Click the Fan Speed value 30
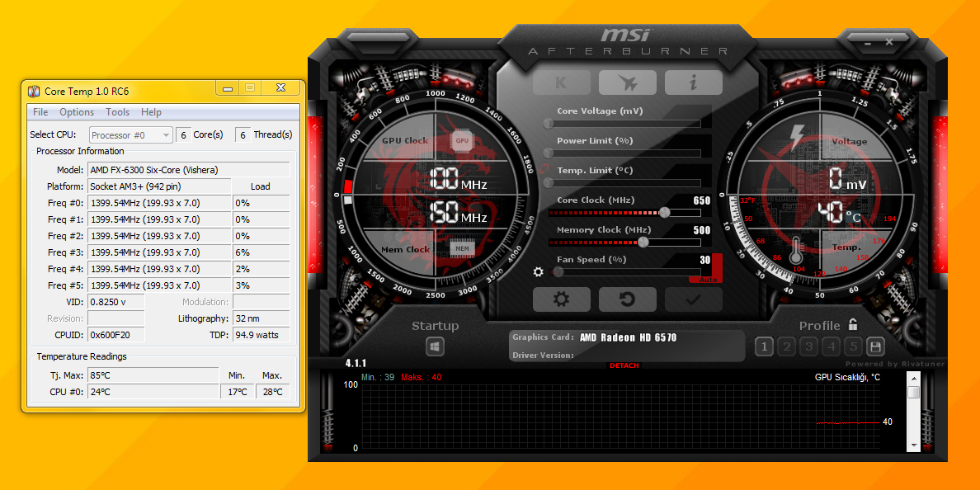 [705, 259]
